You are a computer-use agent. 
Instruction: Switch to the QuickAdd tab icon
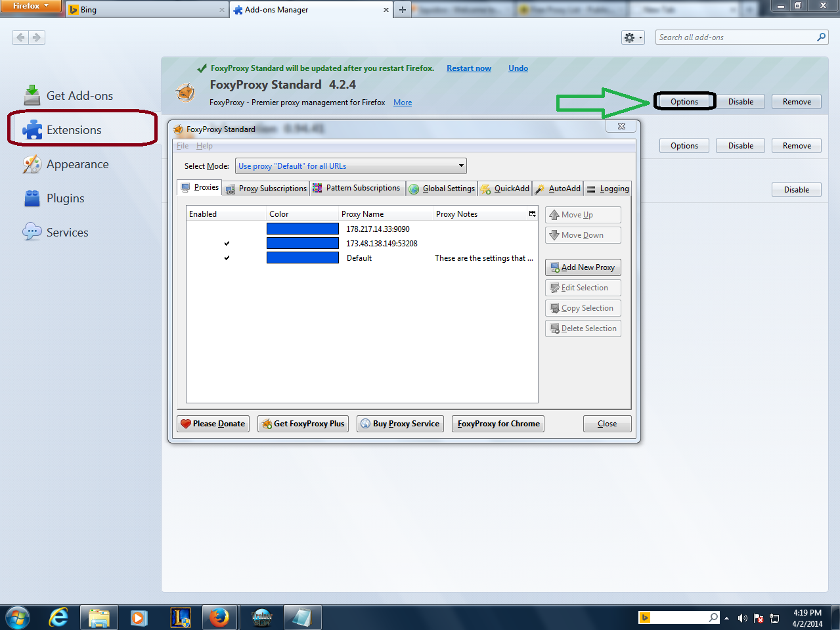click(487, 189)
